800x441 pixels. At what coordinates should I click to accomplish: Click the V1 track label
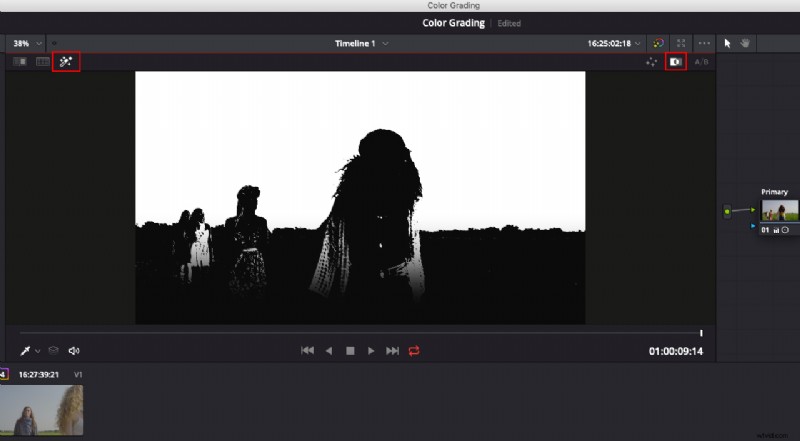pyautogui.click(x=78, y=375)
